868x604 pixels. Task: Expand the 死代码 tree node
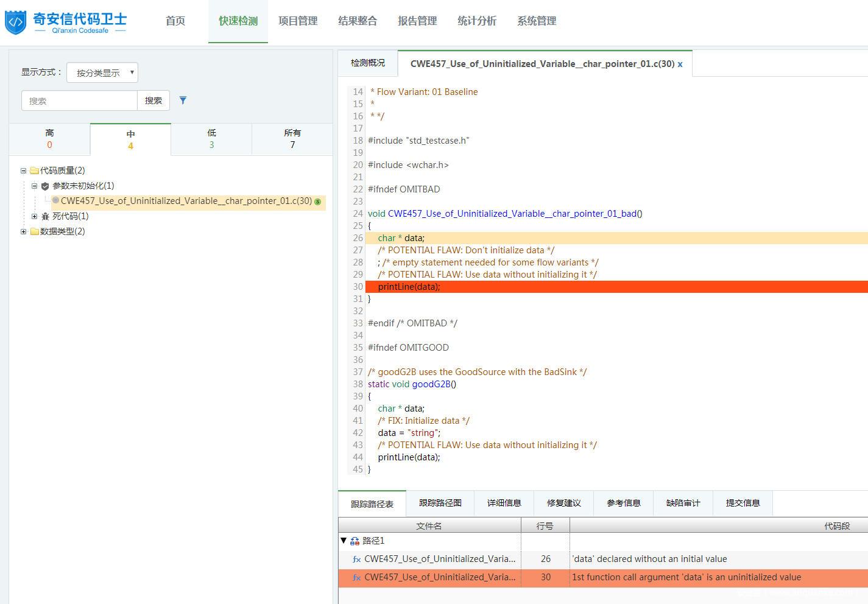pos(35,217)
